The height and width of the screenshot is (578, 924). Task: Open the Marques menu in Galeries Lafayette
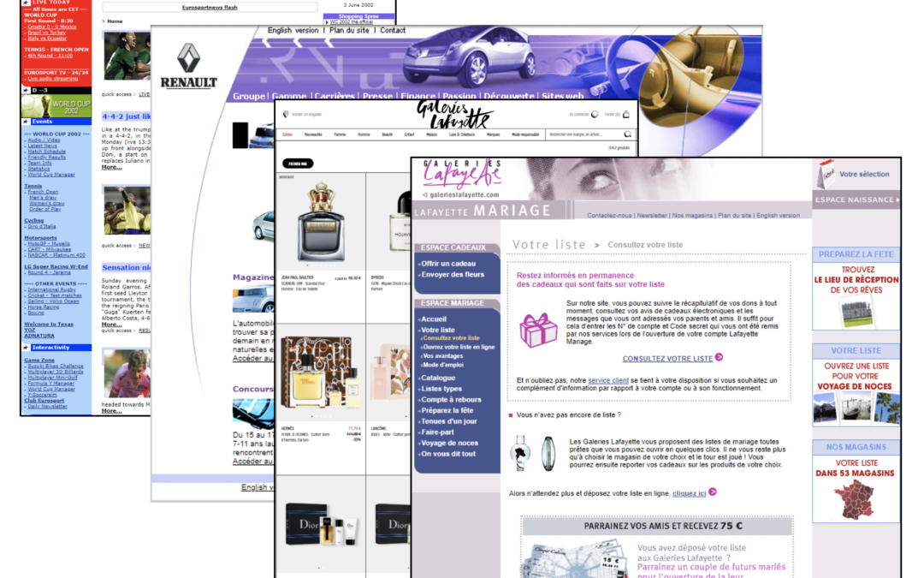click(x=494, y=134)
